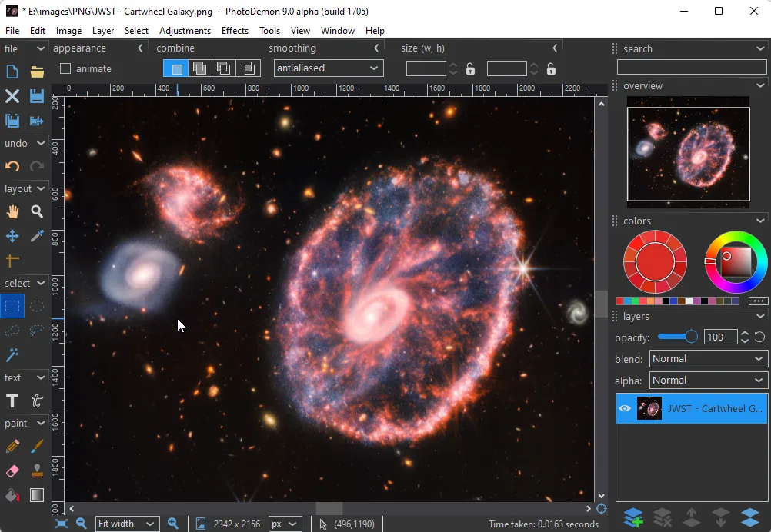
Task: Click the Undo arrow icon
Action: pyautogui.click(x=12, y=166)
